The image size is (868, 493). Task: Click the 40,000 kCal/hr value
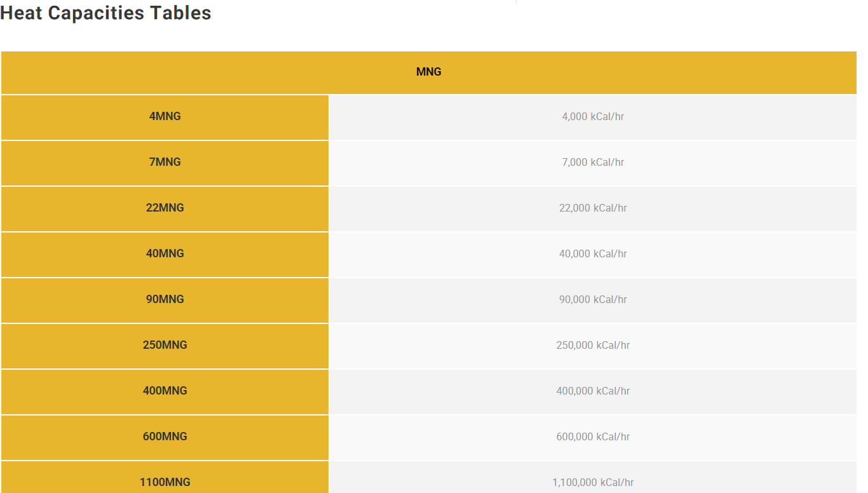593,254
